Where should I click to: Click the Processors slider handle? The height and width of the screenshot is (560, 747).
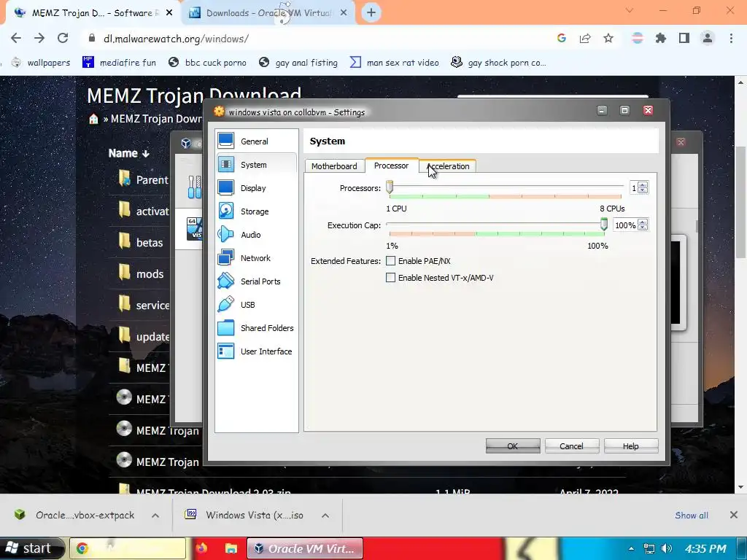point(390,187)
